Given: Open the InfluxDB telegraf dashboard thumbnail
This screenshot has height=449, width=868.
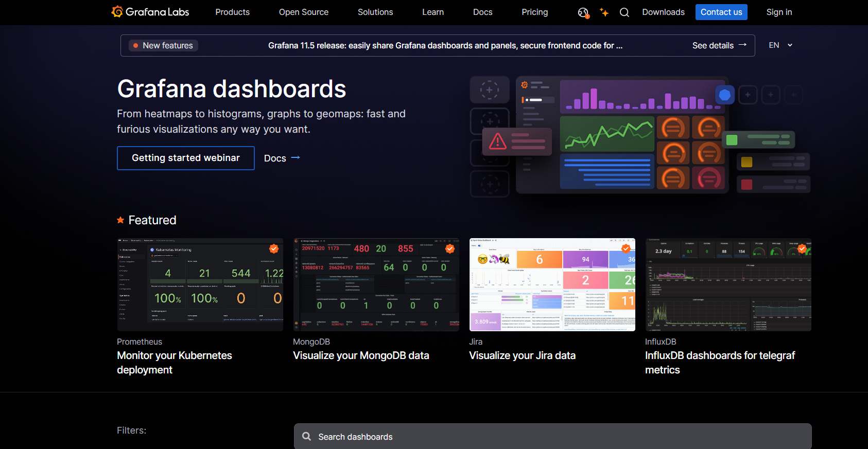Looking at the screenshot, I should (728, 284).
